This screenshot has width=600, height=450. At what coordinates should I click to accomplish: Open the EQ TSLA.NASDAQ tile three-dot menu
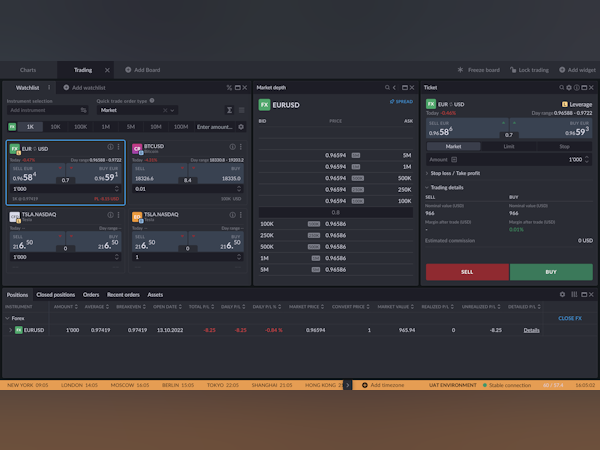coord(241,215)
